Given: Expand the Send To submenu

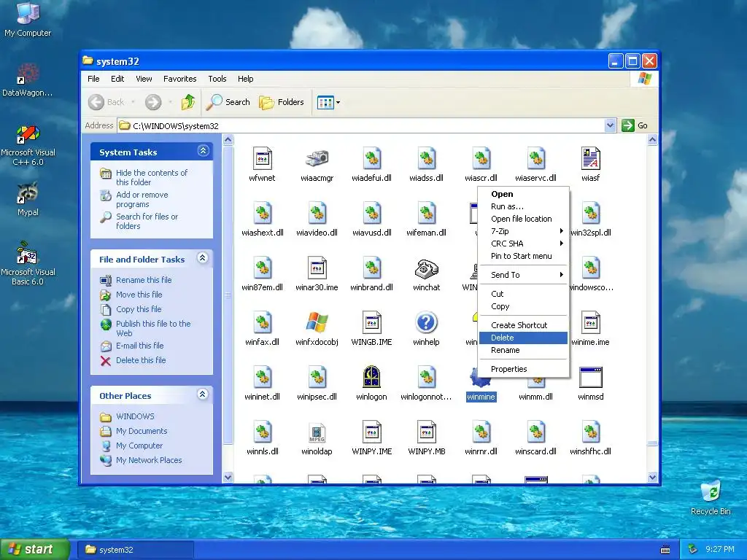Looking at the screenshot, I should 523,275.
